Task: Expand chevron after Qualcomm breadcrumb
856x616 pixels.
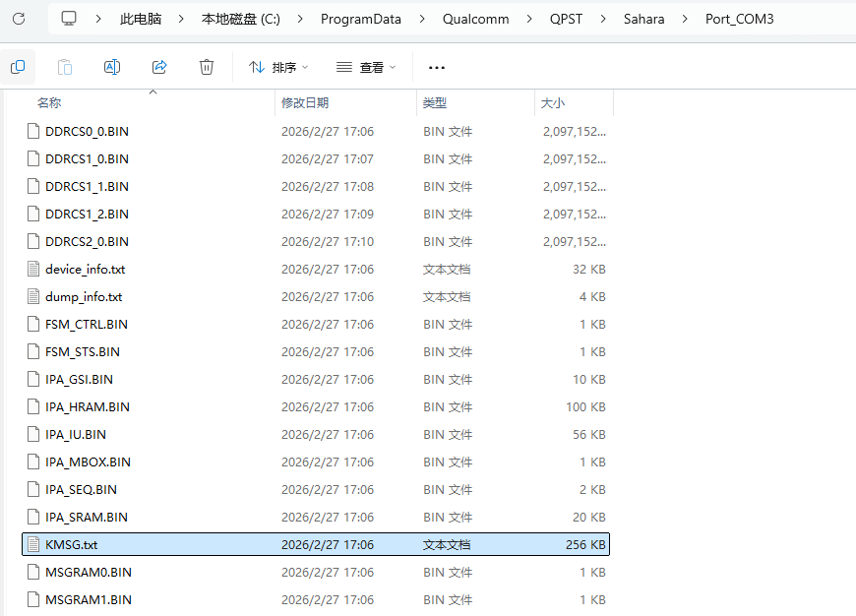Action: coord(529,19)
